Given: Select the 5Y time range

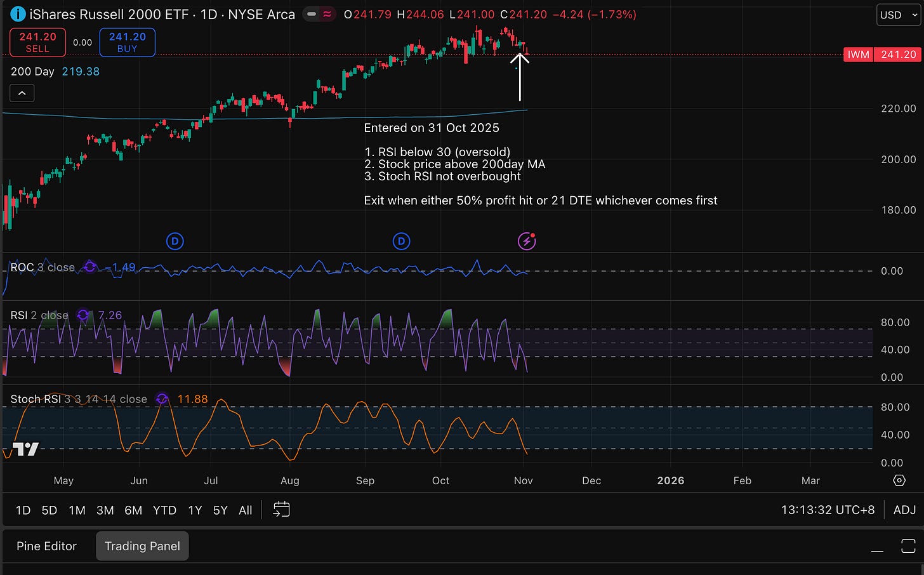Looking at the screenshot, I should click(220, 510).
